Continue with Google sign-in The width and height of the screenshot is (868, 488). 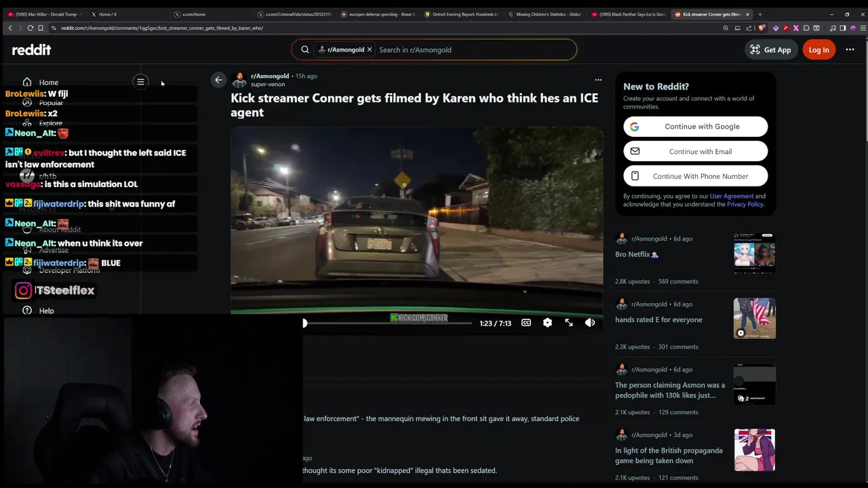[x=695, y=127]
